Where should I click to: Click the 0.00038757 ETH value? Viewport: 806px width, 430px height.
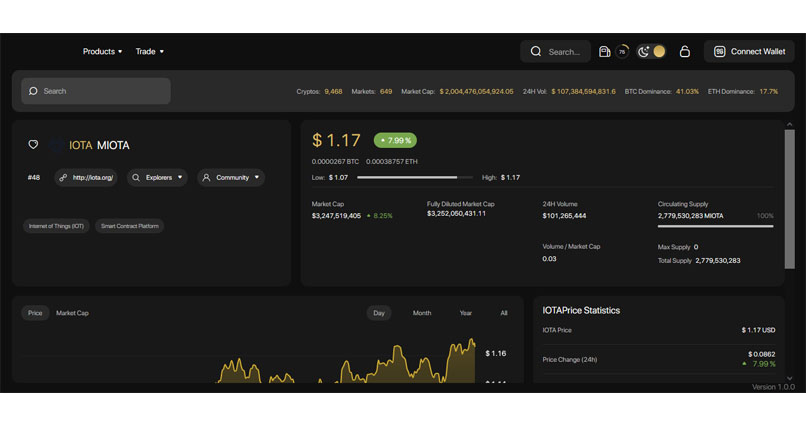392,161
